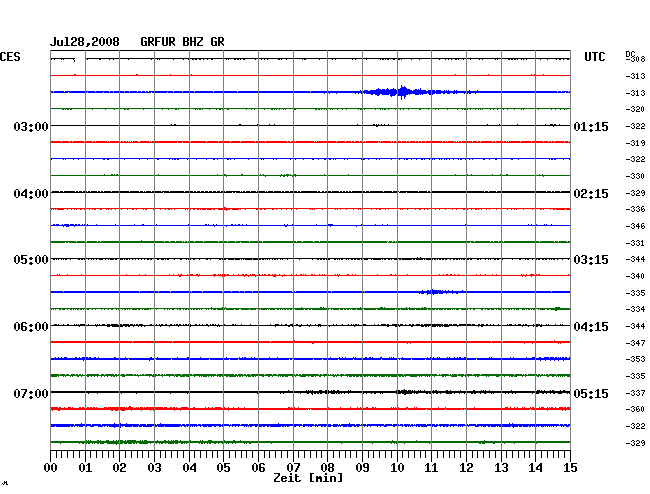
Task: Click the 04:15 UTC time label
Action: (591, 327)
